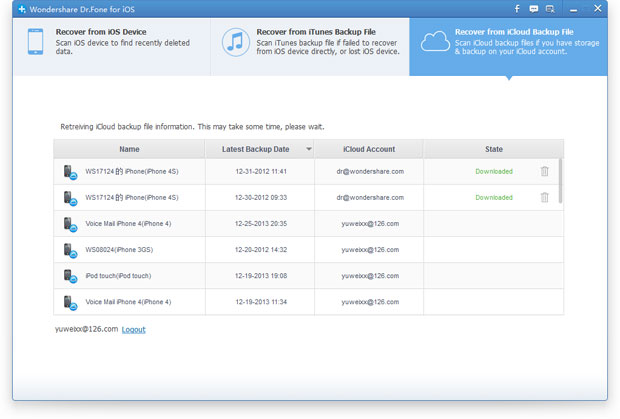Click dr@wondershare.com in first row
The image size is (620, 419).
pyautogui.click(x=370, y=171)
